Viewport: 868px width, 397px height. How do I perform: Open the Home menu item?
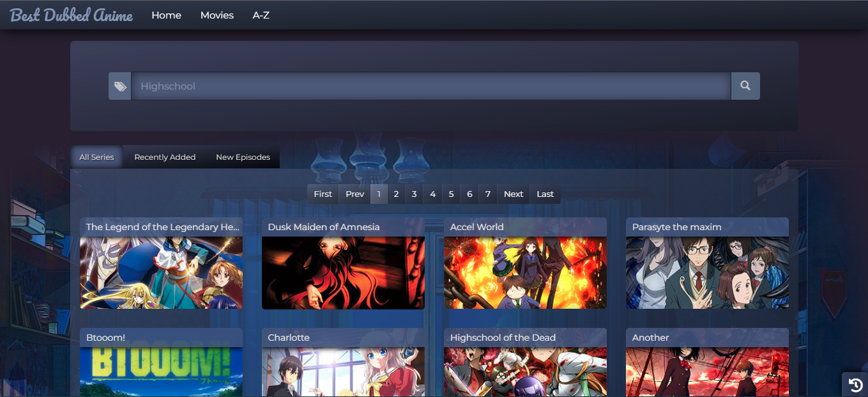tap(166, 15)
